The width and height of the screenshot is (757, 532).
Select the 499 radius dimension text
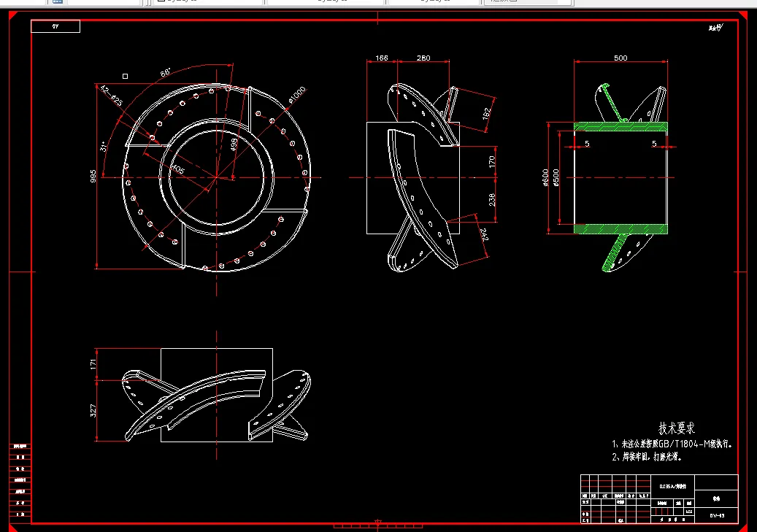(x=234, y=144)
